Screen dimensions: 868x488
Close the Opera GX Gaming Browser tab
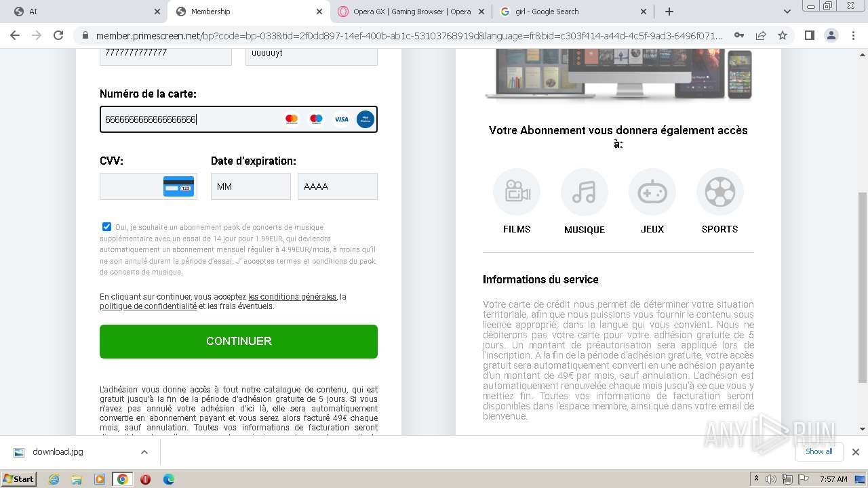[x=481, y=12]
